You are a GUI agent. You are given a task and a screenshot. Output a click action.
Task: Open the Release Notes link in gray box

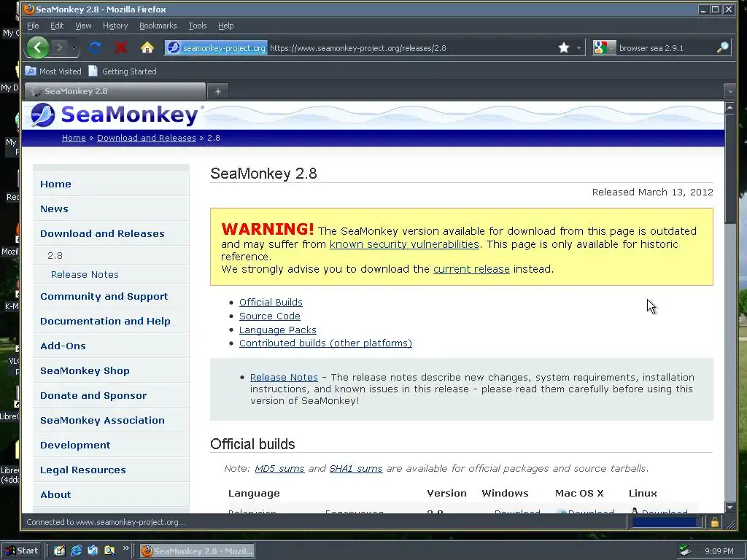[x=284, y=377]
